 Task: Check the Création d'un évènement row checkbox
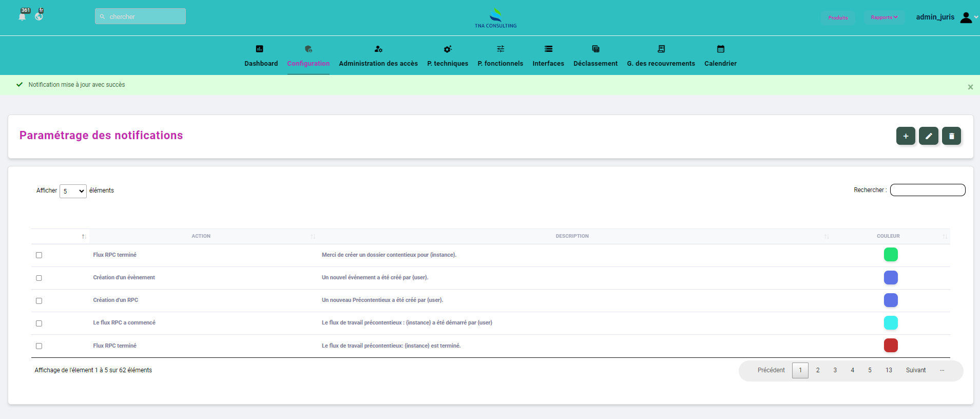[39, 278]
